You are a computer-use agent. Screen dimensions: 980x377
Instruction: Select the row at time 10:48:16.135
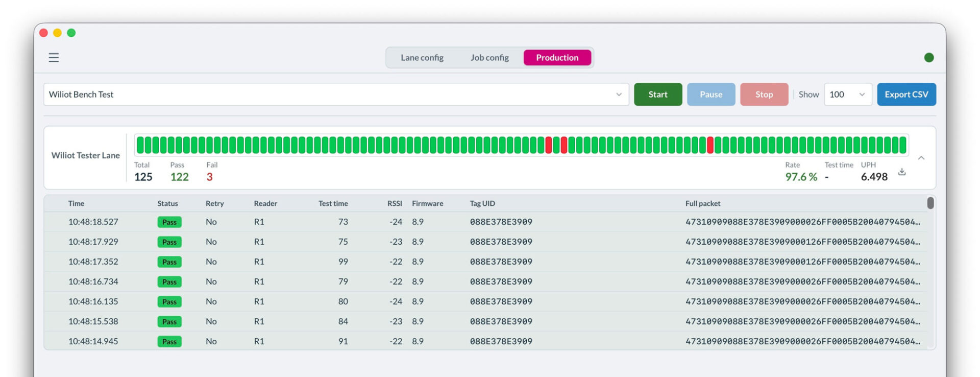(x=485, y=302)
